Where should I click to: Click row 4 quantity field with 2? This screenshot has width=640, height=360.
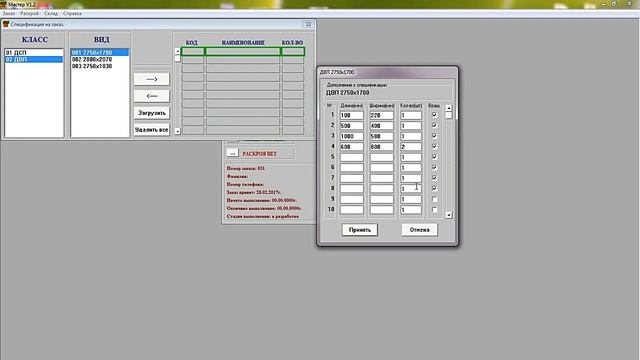coord(411,147)
